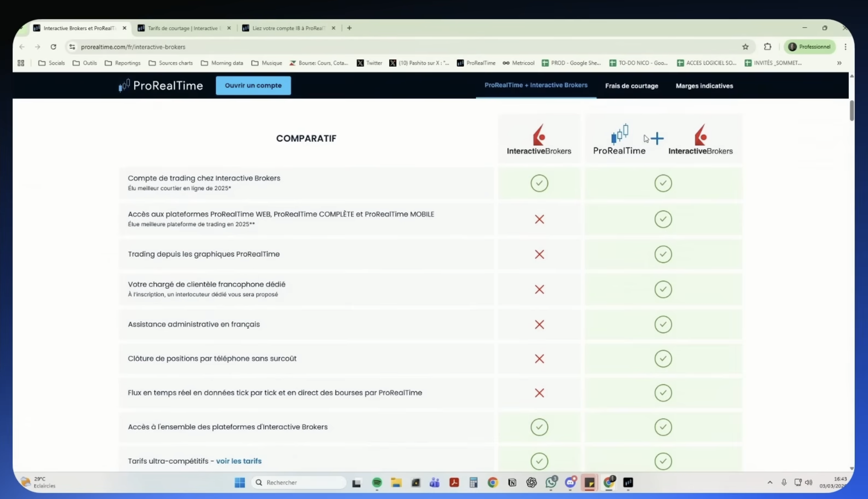Open the ACCES LOGICIEL bookmark
The width and height of the screenshot is (868, 499).
pos(707,63)
